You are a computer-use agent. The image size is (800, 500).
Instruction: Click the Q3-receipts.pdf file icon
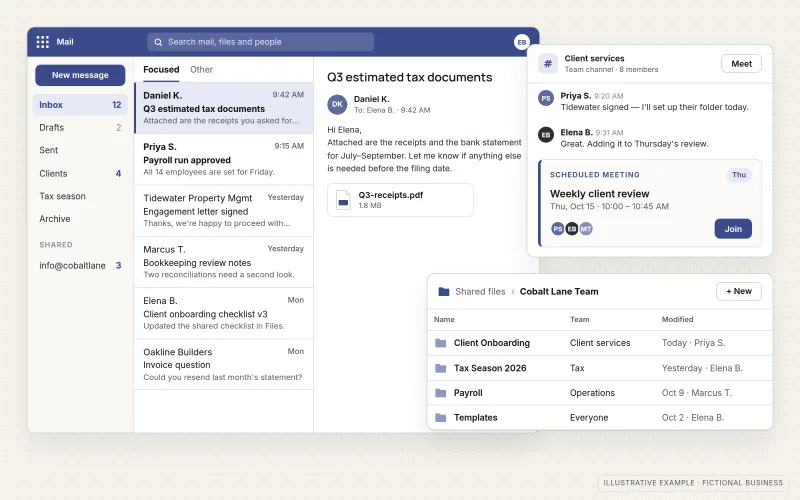pyautogui.click(x=343, y=200)
